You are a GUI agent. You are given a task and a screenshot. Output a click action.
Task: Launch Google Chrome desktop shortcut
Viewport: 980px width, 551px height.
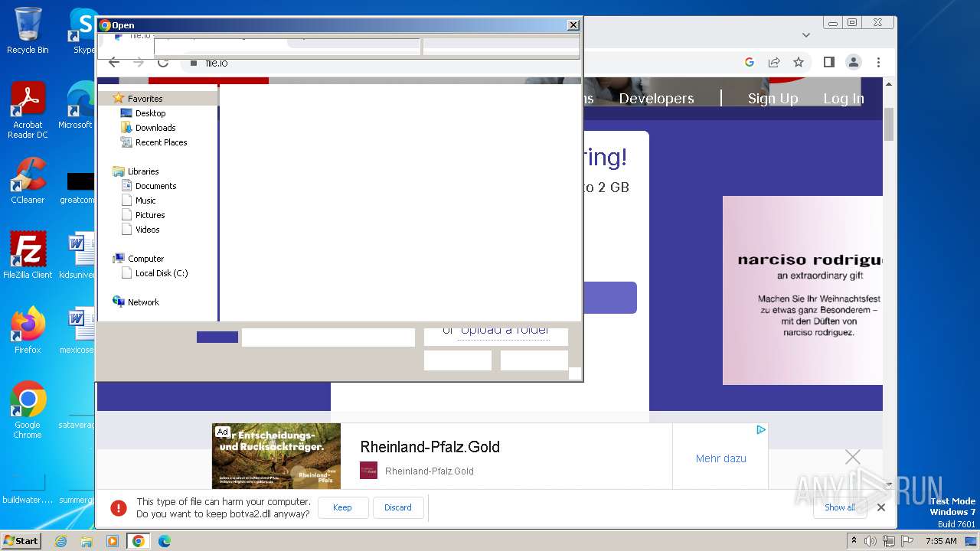[x=28, y=410]
